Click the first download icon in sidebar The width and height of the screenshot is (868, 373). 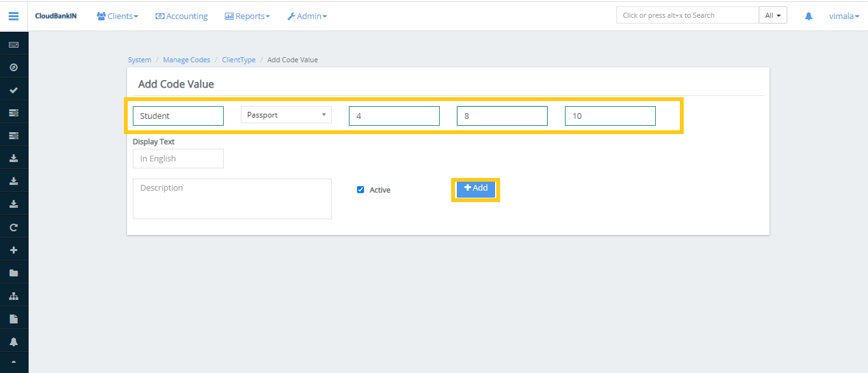pyautogui.click(x=14, y=158)
